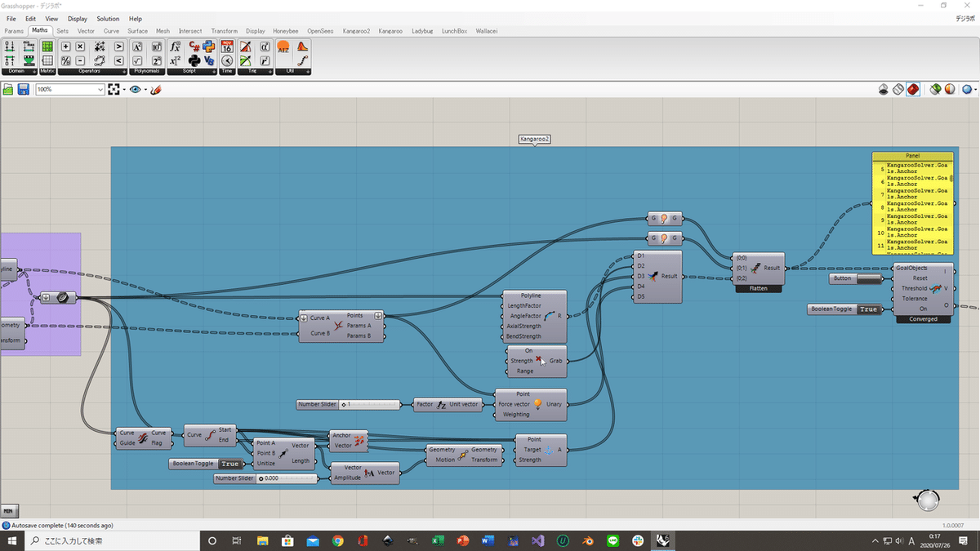Click the sketch pencil tool icon
This screenshot has height=551, width=980.
click(x=155, y=89)
